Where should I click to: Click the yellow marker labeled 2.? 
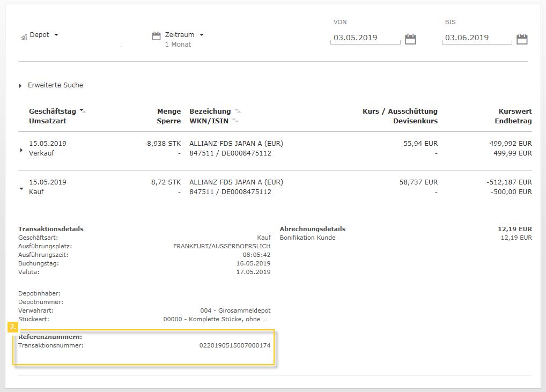click(x=13, y=327)
